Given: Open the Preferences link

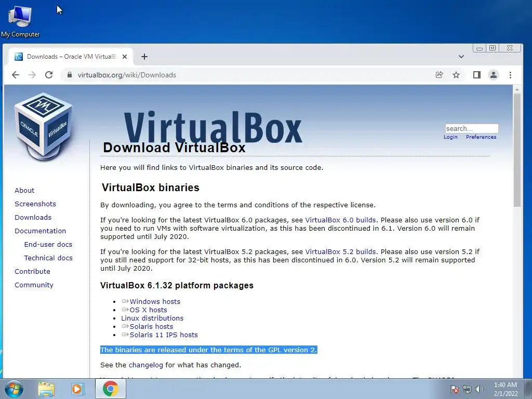Looking at the screenshot, I should (481, 137).
